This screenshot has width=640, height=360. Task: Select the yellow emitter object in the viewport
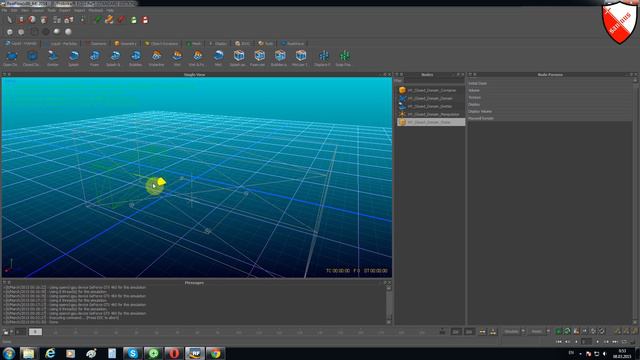pyautogui.click(x=162, y=181)
